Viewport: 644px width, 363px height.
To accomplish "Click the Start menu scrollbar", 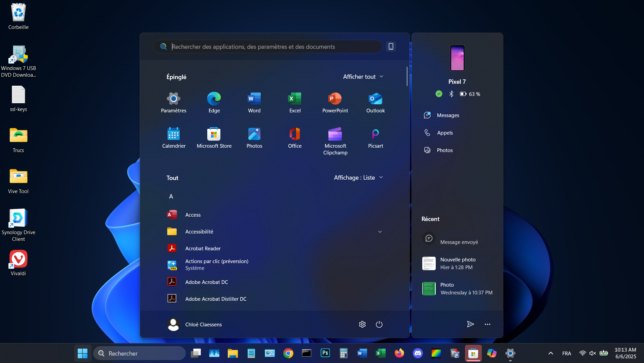I will [x=407, y=77].
